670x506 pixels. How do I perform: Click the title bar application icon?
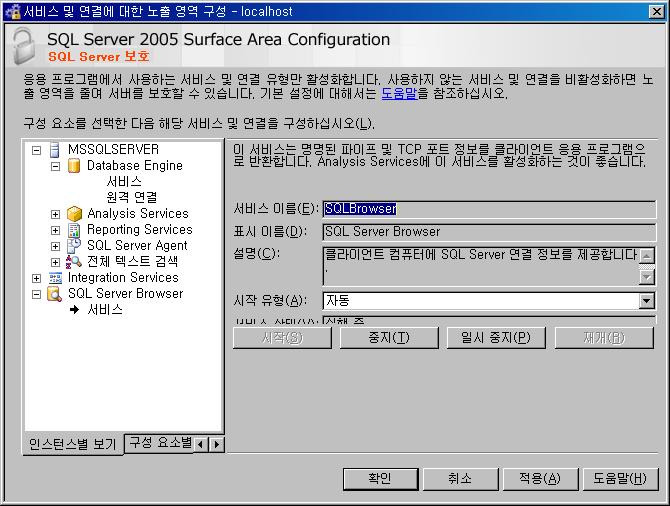[x=12, y=11]
